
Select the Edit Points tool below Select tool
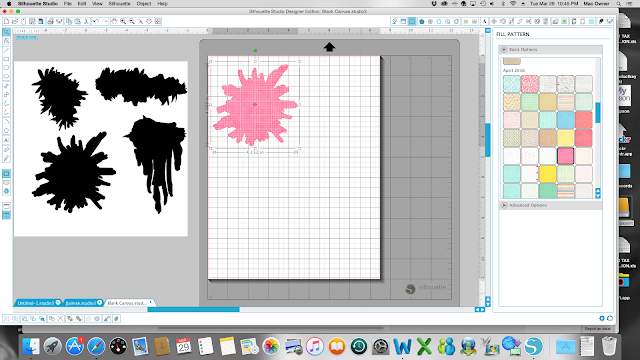coord(6,41)
